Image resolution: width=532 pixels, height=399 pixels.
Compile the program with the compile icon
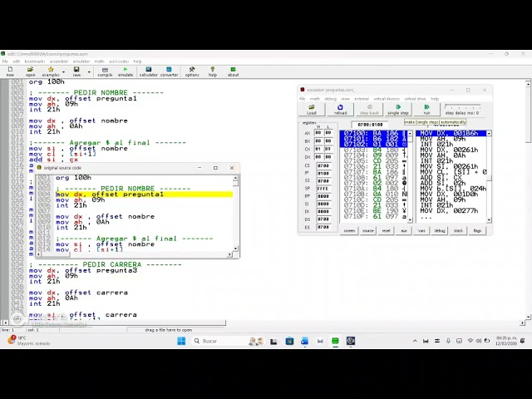pos(105,71)
